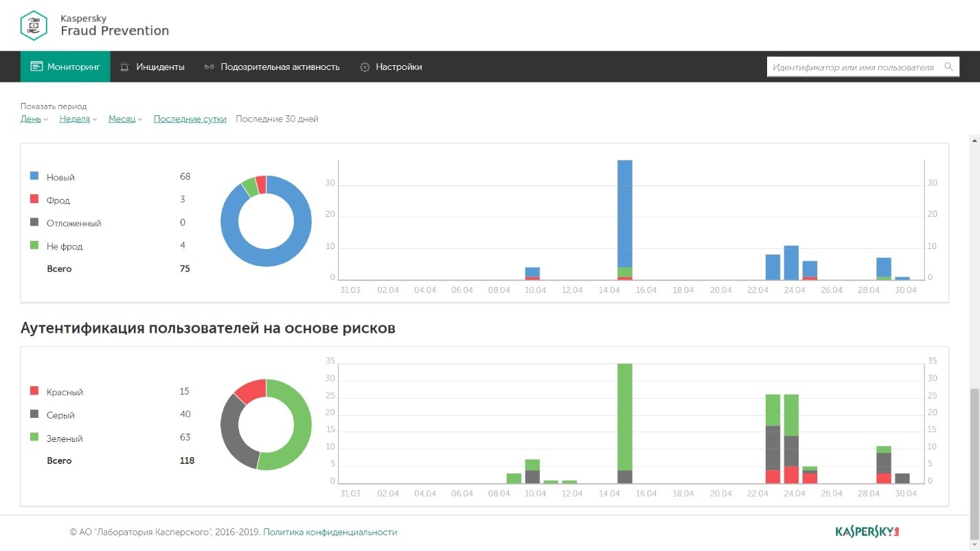Click the tall green 15.04 authentication bar
The width and height of the screenshot is (980, 551).
pyautogui.click(x=625, y=417)
